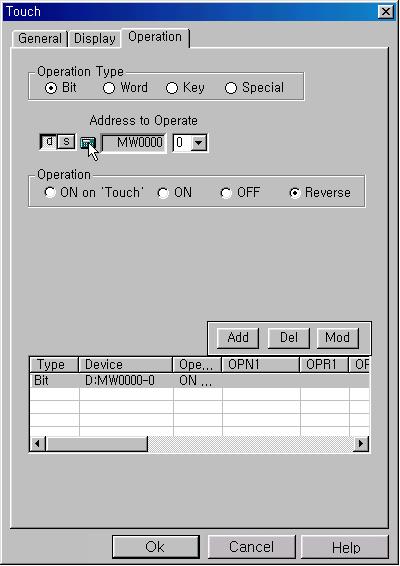The width and height of the screenshot is (400, 566).
Task: Click the horizontal scrollbar thumb
Action: pyautogui.click(x=96, y=444)
